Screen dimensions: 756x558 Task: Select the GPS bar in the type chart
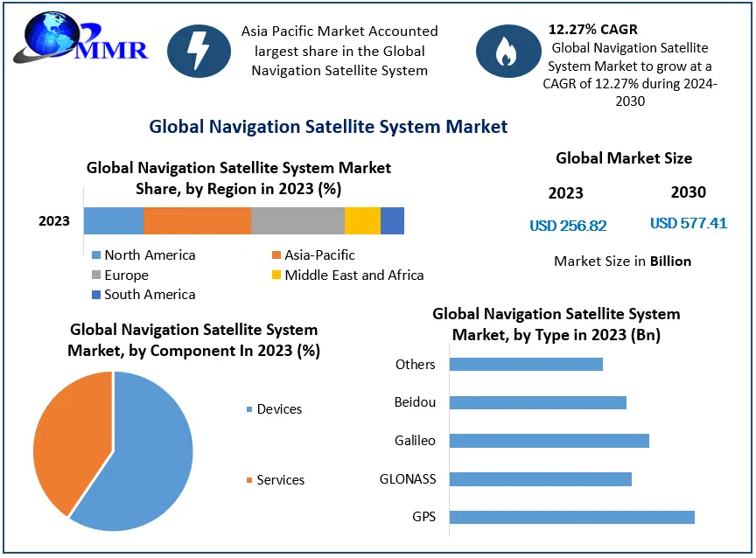click(x=571, y=517)
